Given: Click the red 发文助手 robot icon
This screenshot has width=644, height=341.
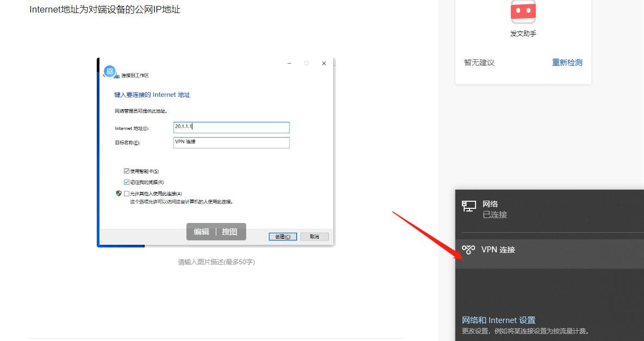Looking at the screenshot, I should click(523, 11).
